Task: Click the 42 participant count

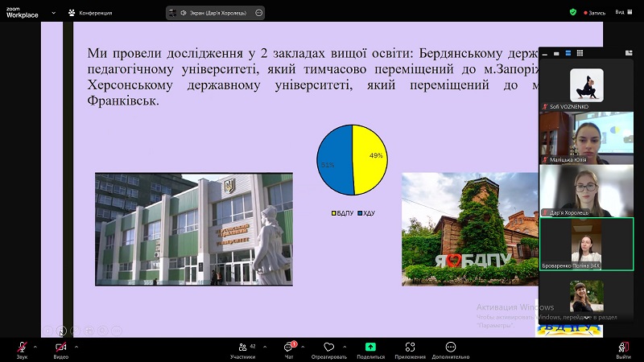Action: click(x=253, y=346)
